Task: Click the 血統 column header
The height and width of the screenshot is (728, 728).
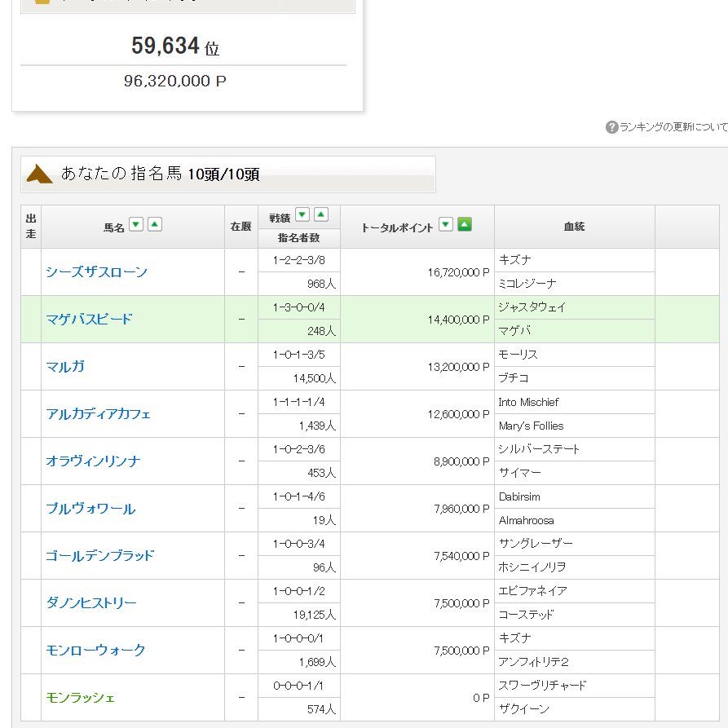Action: point(574,227)
